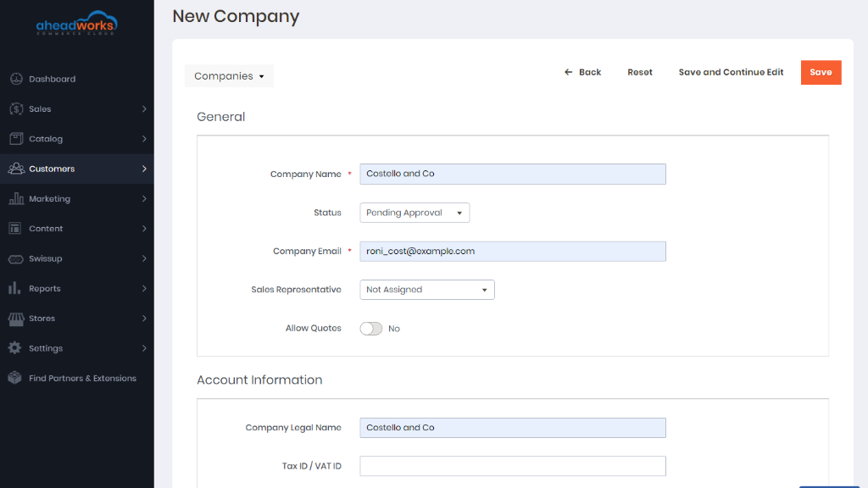This screenshot has width=868, height=488.
Task: Click the orange Save button
Action: point(821,73)
